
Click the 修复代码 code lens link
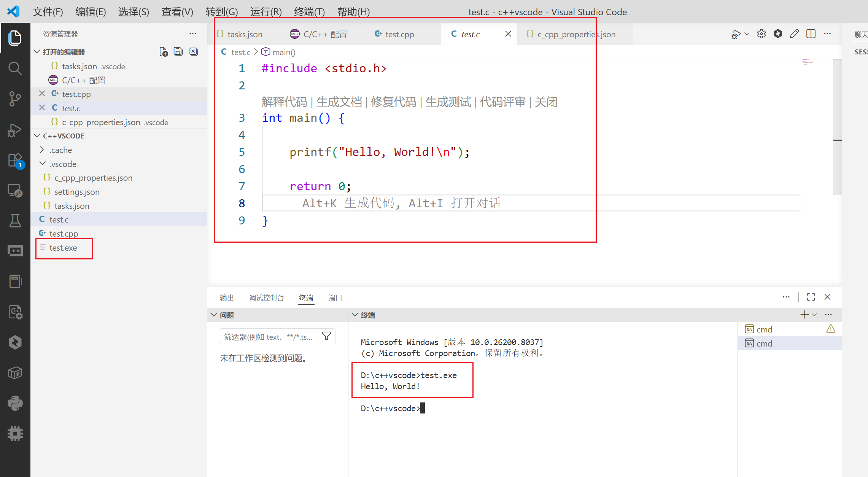tap(394, 102)
